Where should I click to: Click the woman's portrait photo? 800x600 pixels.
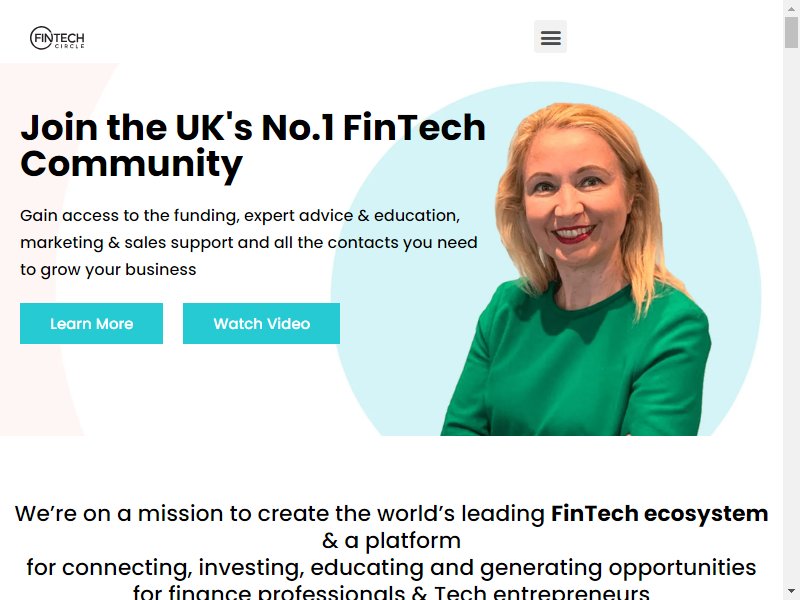tap(576, 269)
